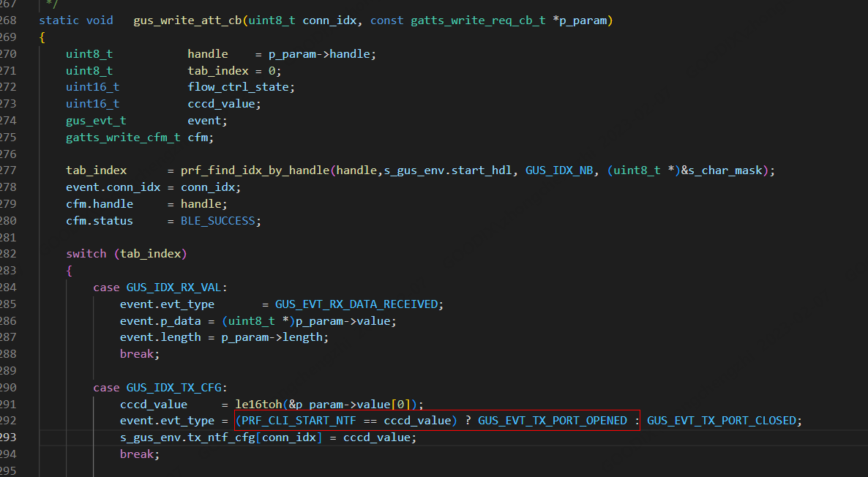The image size is (868, 477).
Task: Place cursor on gatts_write_req_cb_t parameter type
Action: (x=477, y=20)
